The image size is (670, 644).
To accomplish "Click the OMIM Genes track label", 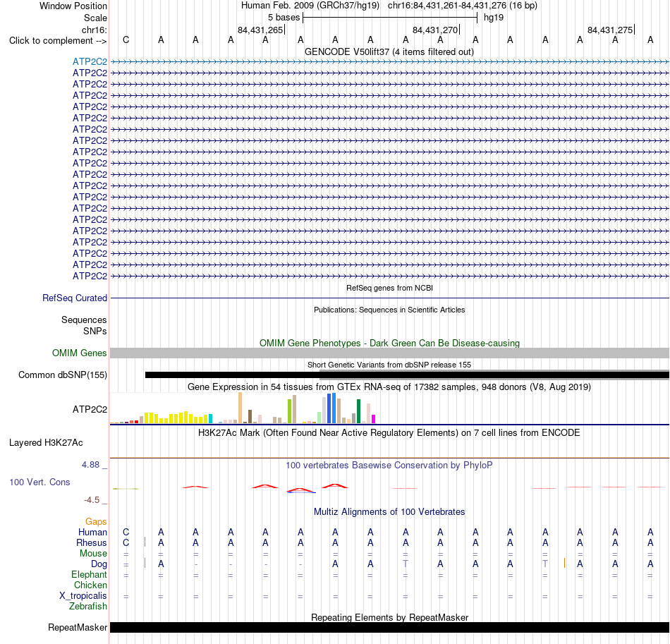I will (x=80, y=353).
